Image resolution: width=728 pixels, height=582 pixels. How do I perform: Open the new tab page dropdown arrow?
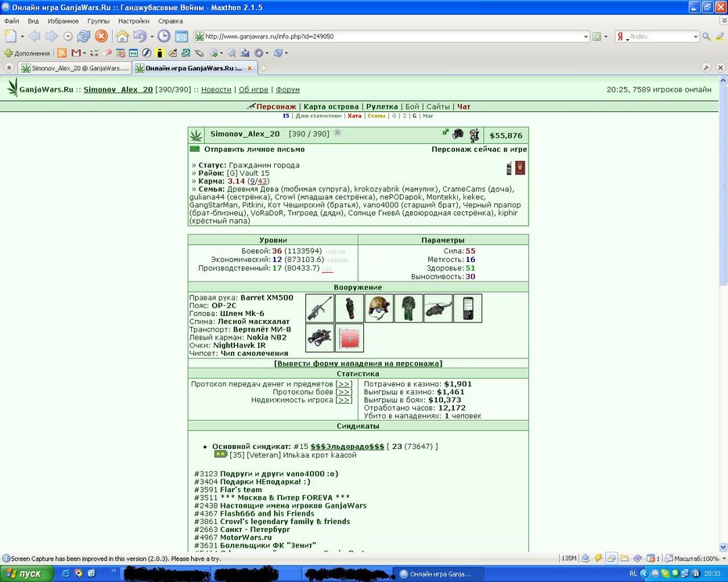22,37
